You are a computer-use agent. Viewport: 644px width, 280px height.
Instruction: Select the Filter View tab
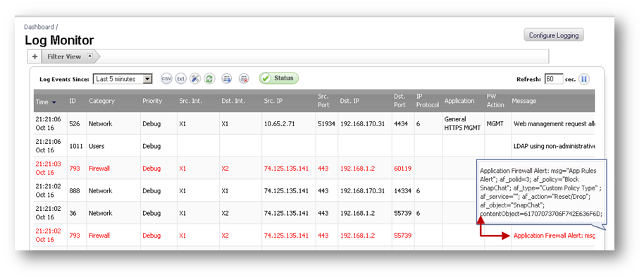pos(64,56)
